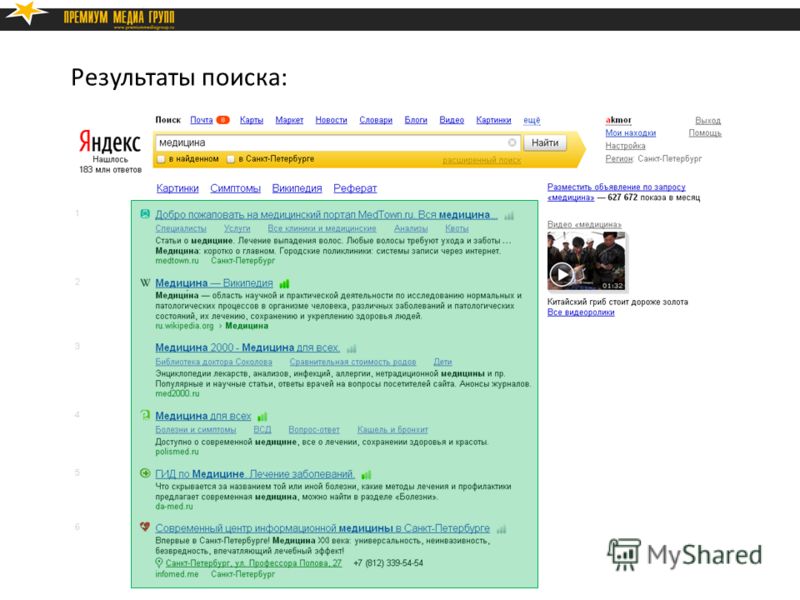
Task: Click the Кашель и бронхит sitelink
Action: coord(392,430)
